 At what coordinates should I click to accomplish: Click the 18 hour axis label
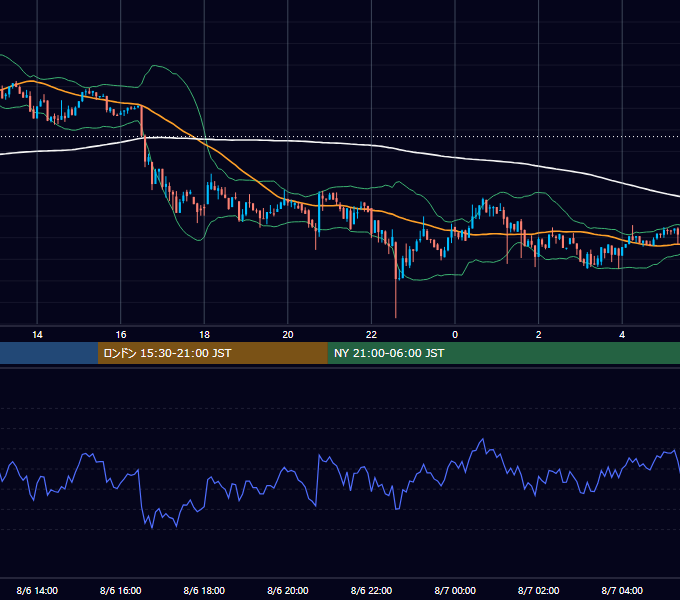click(x=204, y=335)
